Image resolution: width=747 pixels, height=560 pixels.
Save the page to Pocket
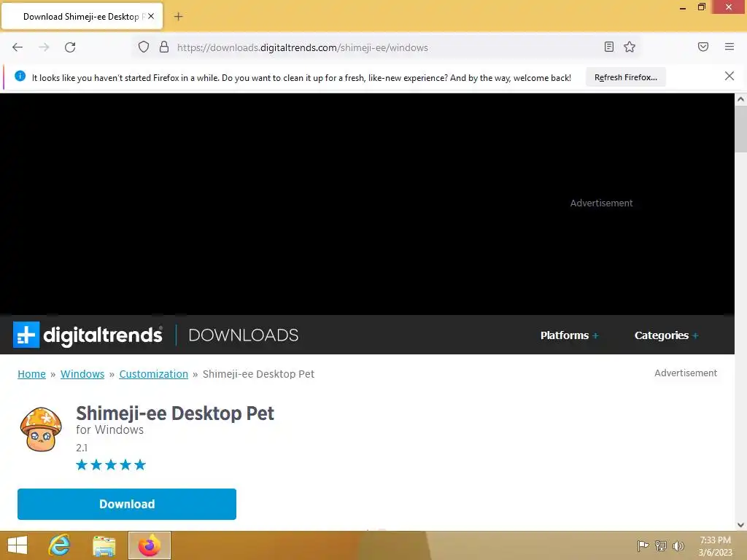pos(703,47)
